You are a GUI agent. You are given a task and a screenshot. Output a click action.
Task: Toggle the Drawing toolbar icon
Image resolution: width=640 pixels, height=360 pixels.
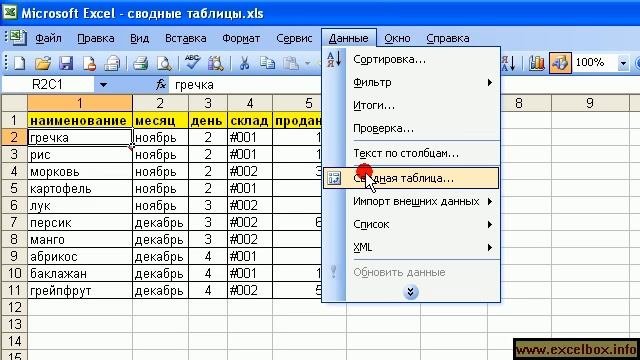[560, 63]
